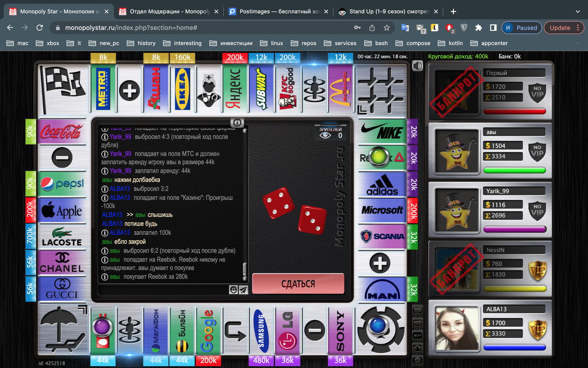Focus the chat message input field
The image size is (588, 368).
click(164, 290)
